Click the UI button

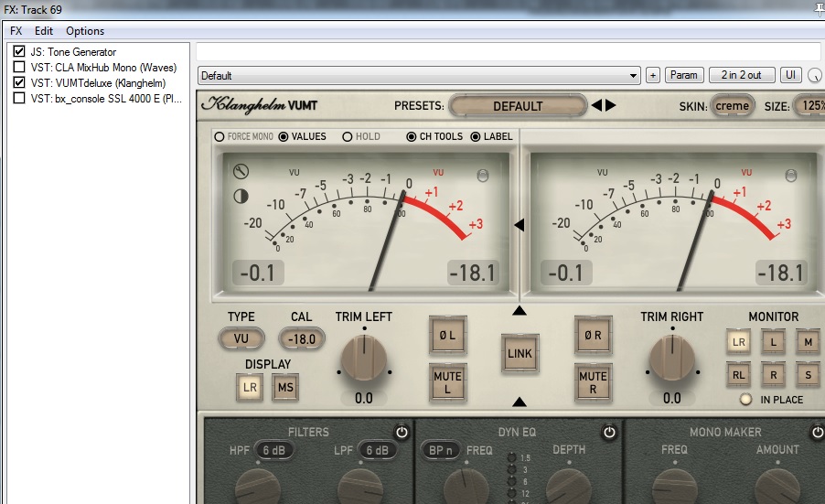tap(791, 75)
